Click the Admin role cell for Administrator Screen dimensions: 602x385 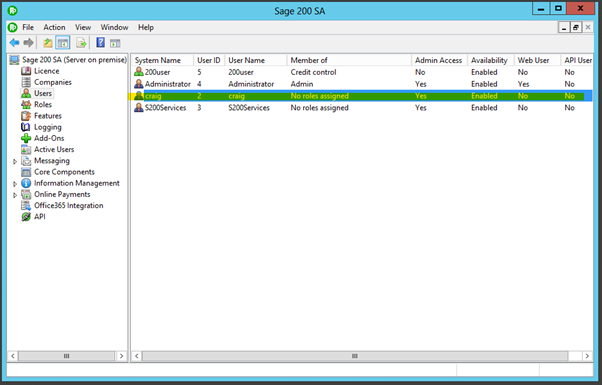pos(302,84)
